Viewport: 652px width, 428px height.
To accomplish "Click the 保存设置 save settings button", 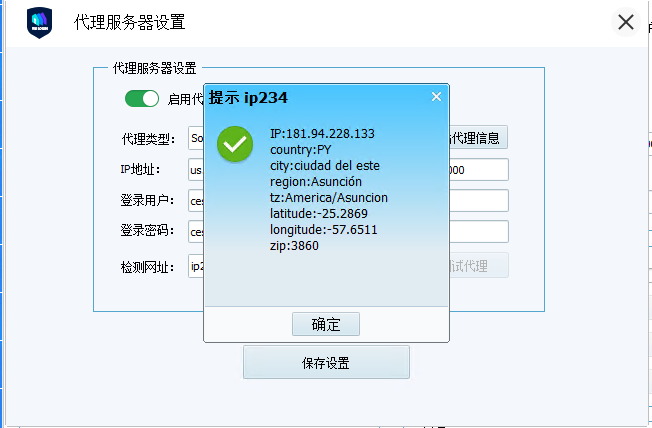I will [326, 362].
